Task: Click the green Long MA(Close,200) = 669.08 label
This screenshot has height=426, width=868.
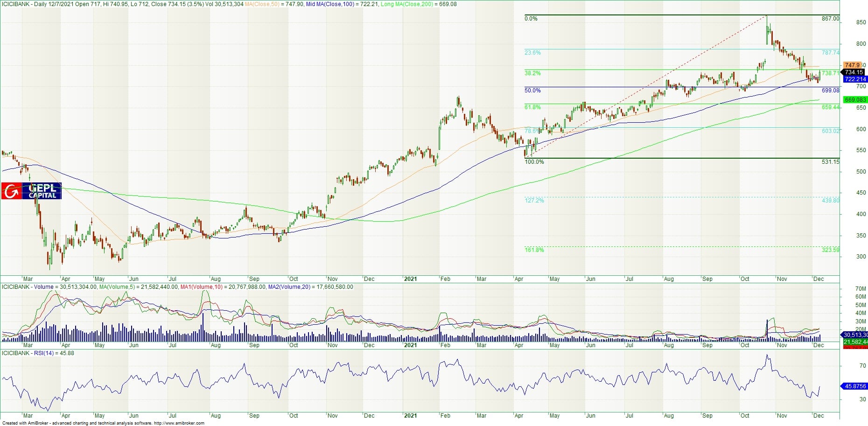Action: pyautogui.click(x=419, y=4)
